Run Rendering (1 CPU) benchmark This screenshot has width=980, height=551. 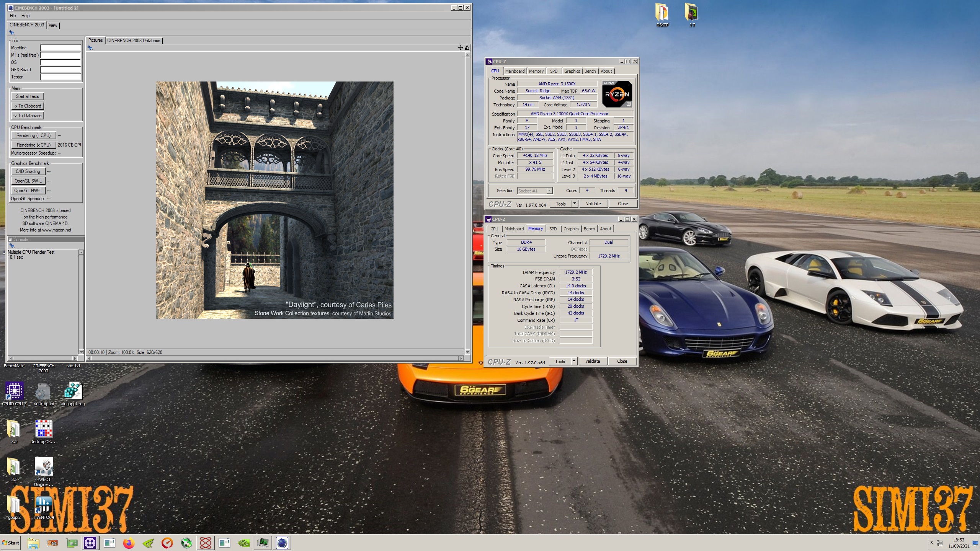coord(34,135)
